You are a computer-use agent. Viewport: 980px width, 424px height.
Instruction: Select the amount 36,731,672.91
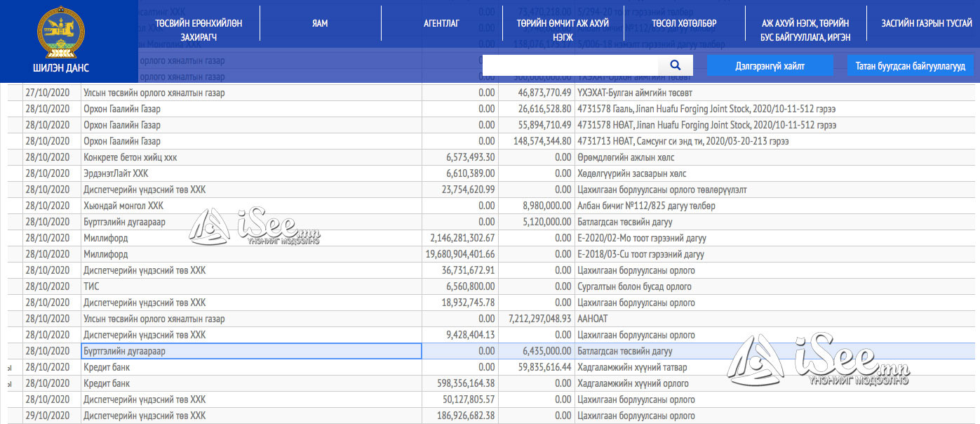coord(460,270)
